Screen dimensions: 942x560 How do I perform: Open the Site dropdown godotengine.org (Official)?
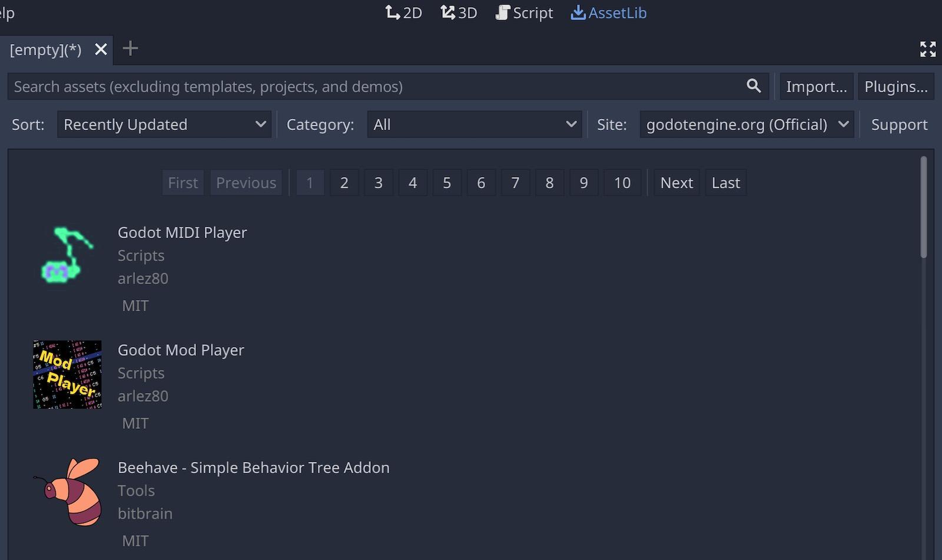[747, 124]
